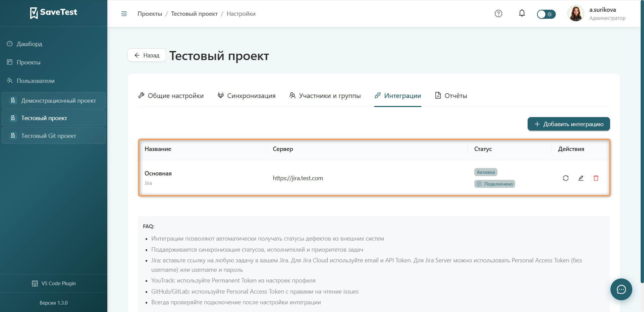Click the Подключено status badge

(x=495, y=184)
